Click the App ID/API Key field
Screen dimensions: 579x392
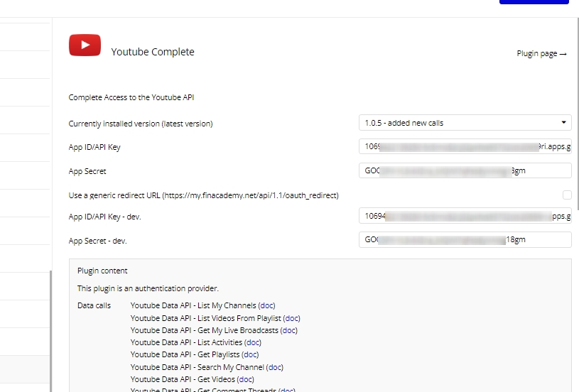click(465, 147)
